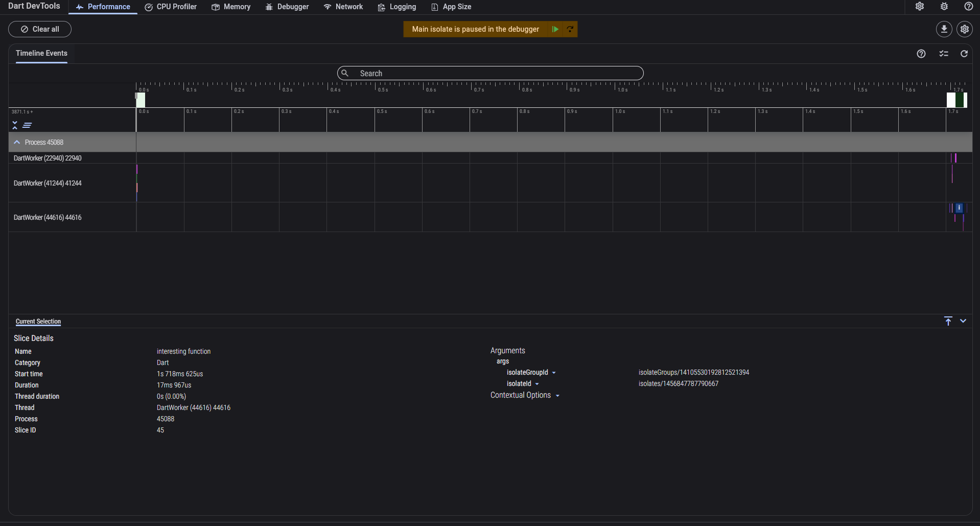
Task: Click the bug report icon in top bar
Action: 944,7
